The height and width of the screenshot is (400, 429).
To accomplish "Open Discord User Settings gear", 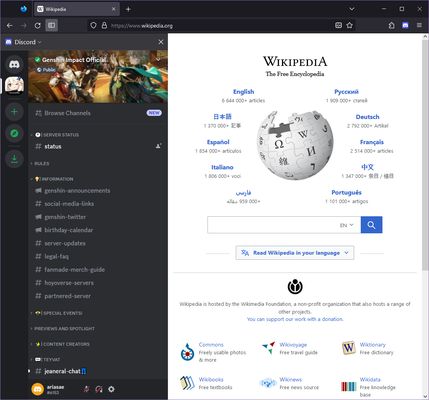I will 111,389.
